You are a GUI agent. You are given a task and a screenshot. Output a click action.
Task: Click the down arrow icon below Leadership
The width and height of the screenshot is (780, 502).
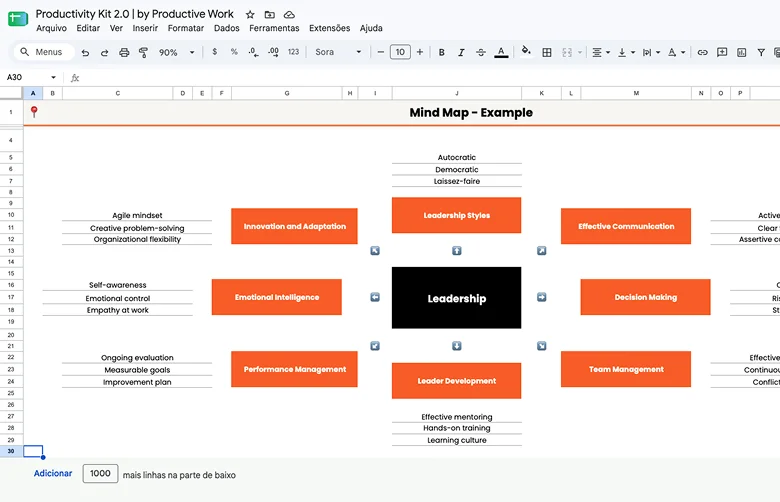[457, 346]
